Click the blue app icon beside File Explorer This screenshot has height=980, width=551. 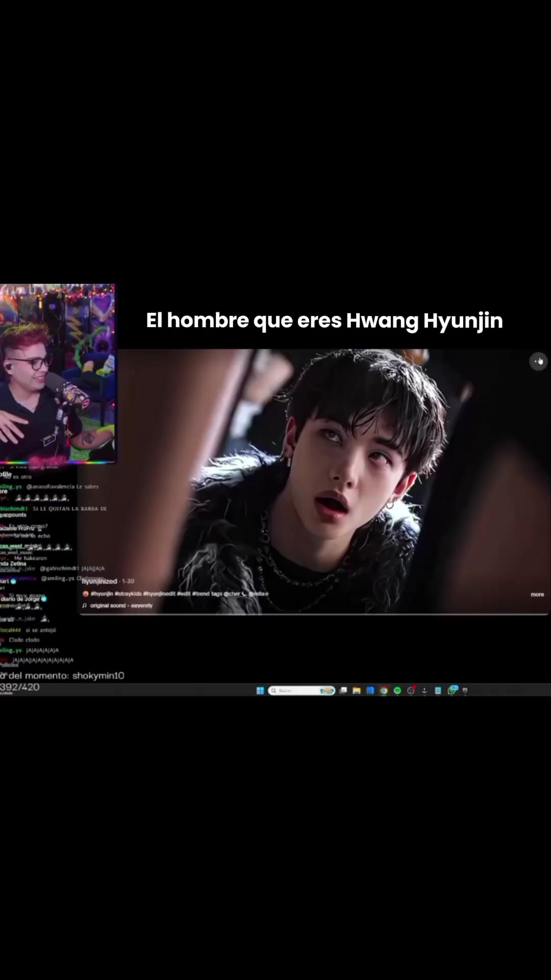tap(370, 691)
